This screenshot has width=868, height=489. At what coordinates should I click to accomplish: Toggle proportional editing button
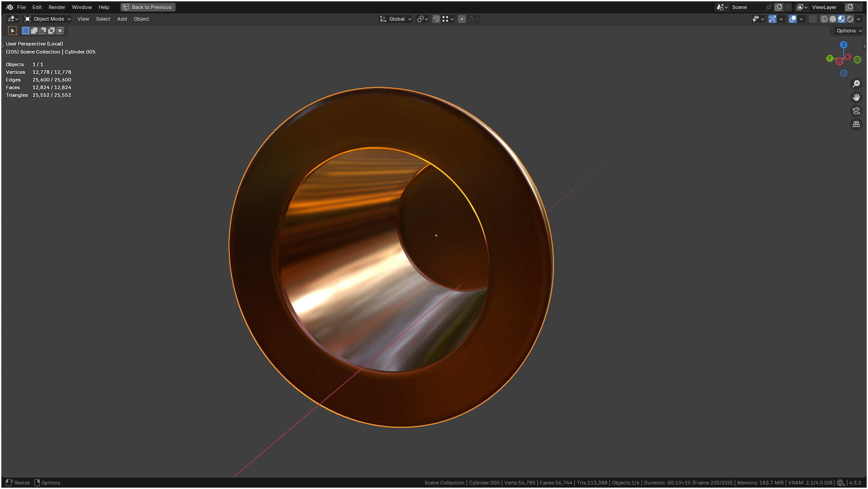461,19
